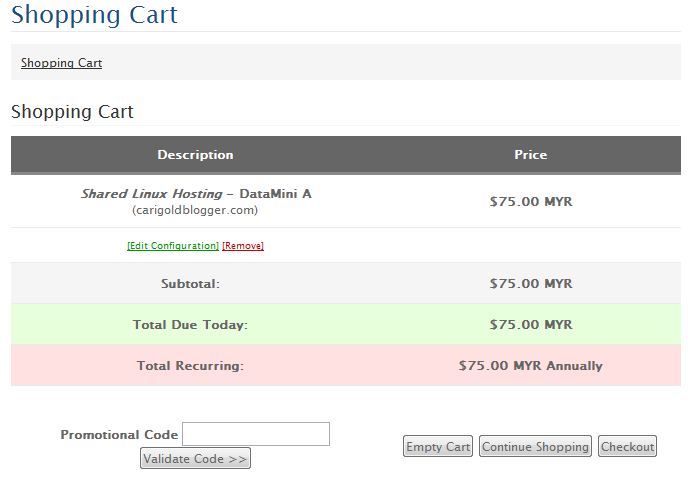Click the Continue Shopping button
Screen dimensions: 691x479
pos(535,446)
